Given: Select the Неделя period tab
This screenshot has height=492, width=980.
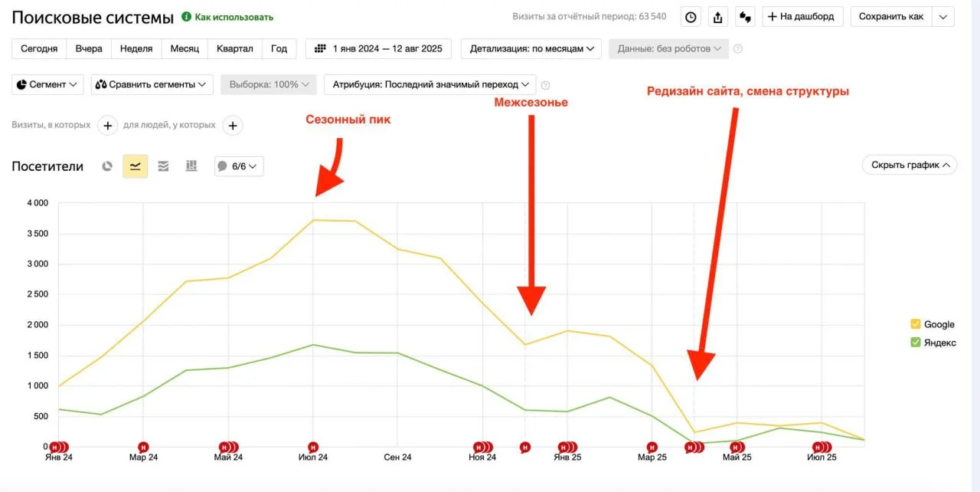Looking at the screenshot, I should point(136,49).
